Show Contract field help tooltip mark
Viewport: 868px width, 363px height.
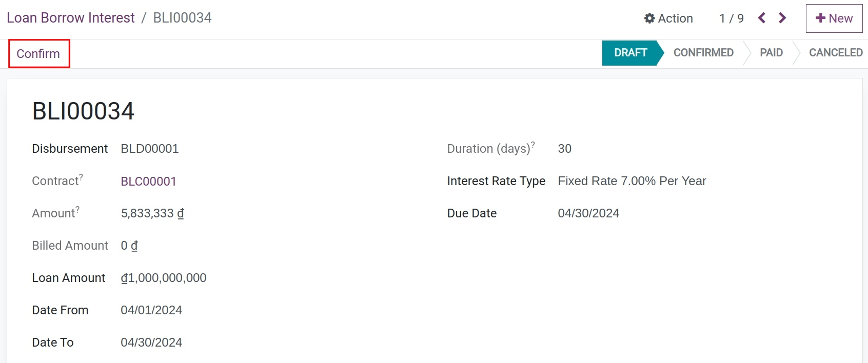pos(81,177)
